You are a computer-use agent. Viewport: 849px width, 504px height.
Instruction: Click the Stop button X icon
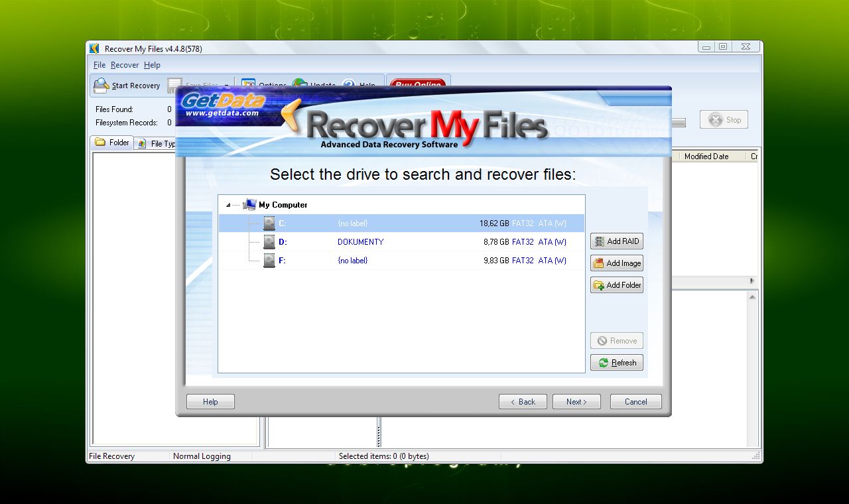click(x=715, y=120)
